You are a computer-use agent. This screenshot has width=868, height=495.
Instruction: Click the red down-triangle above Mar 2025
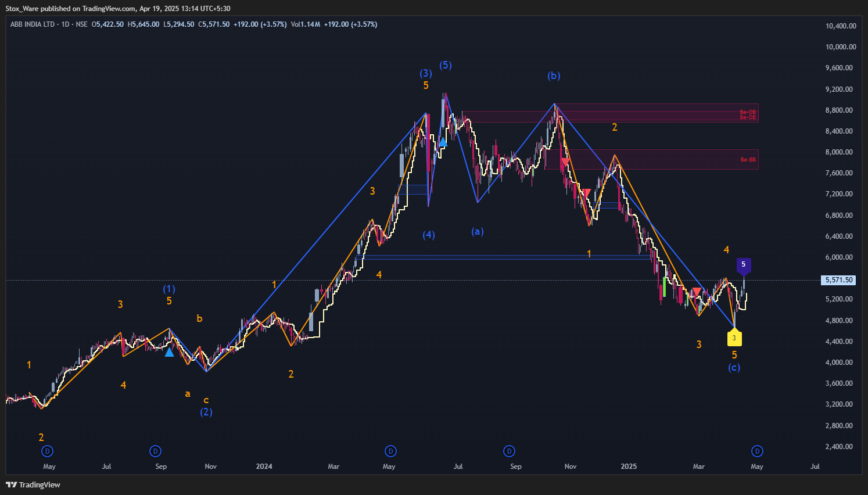tap(697, 292)
